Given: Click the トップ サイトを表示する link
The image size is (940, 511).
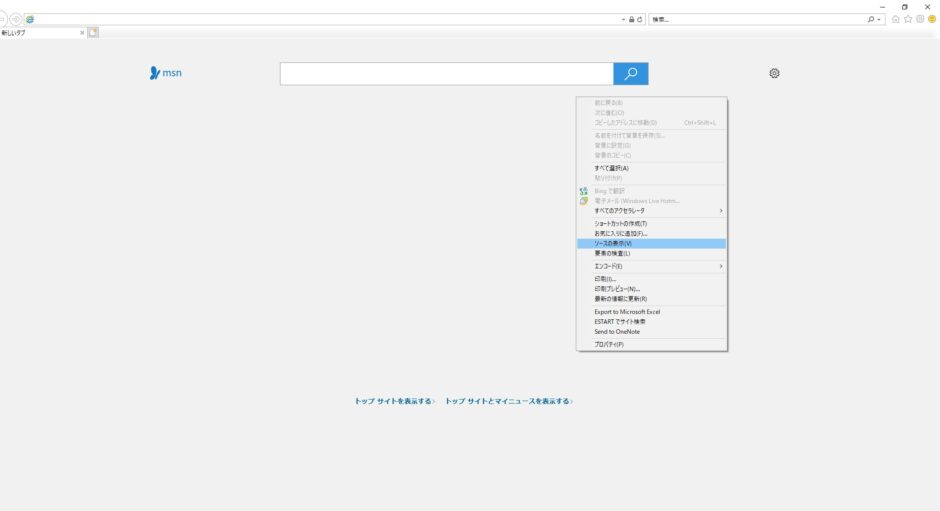Looking at the screenshot, I should [394, 401].
